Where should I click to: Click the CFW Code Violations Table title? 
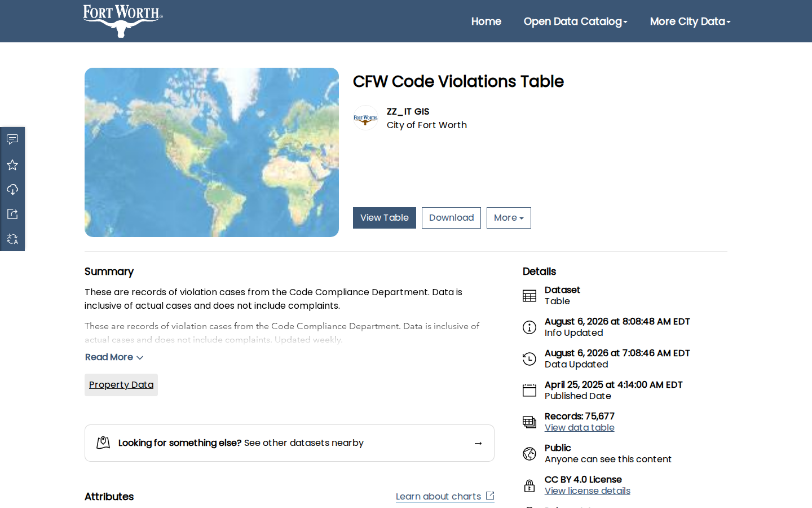458,81
